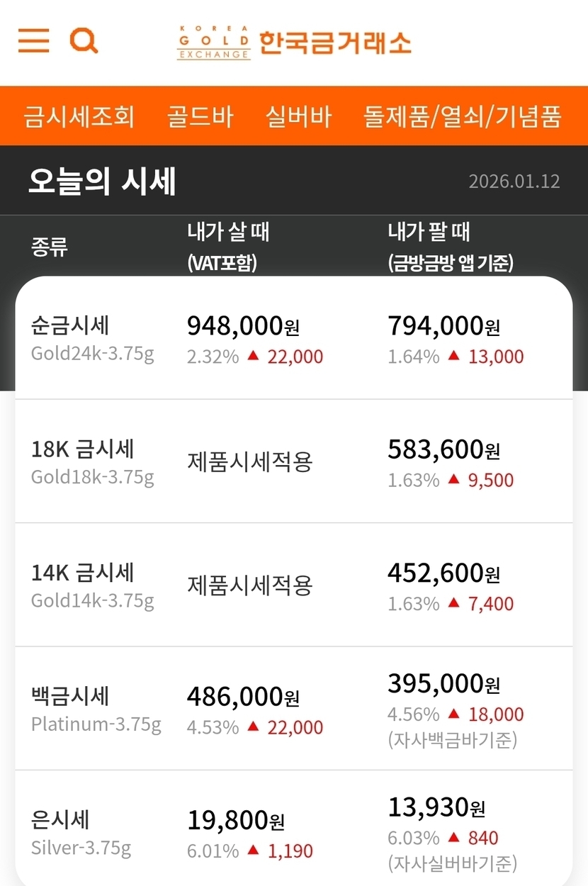Image resolution: width=588 pixels, height=886 pixels.
Task: Select the 은시세 Silver row label
Action: tap(61, 821)
